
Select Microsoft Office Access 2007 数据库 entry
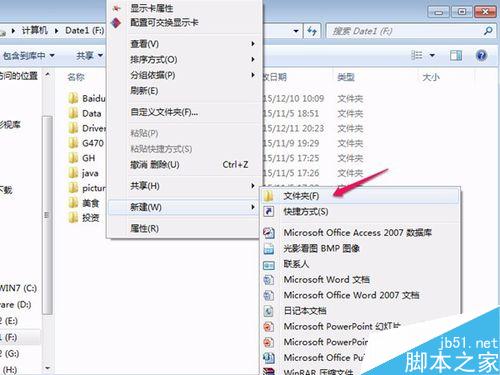click(x=359, y=232)
